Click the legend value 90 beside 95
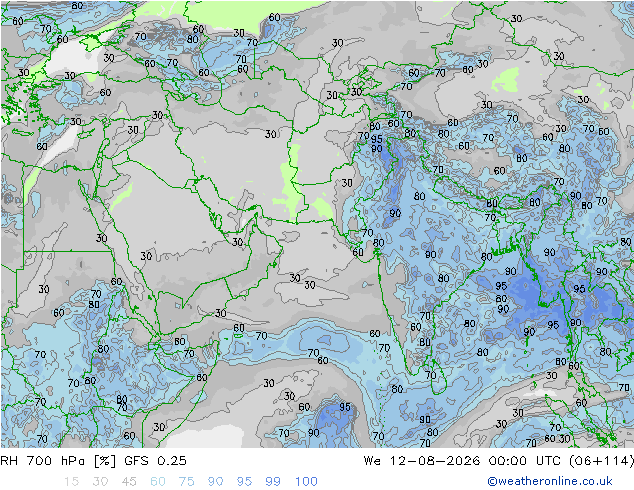Screen dimensions: 634x490 [x=215, y=482]
